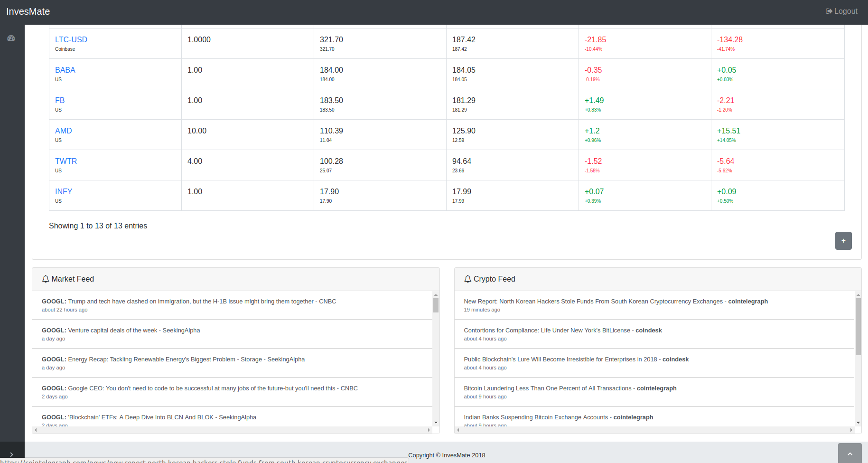868x463 pixels.
Task: Click the TWTR cost value '100.28'
Action: pyautogui.click(x=331, y=161)
